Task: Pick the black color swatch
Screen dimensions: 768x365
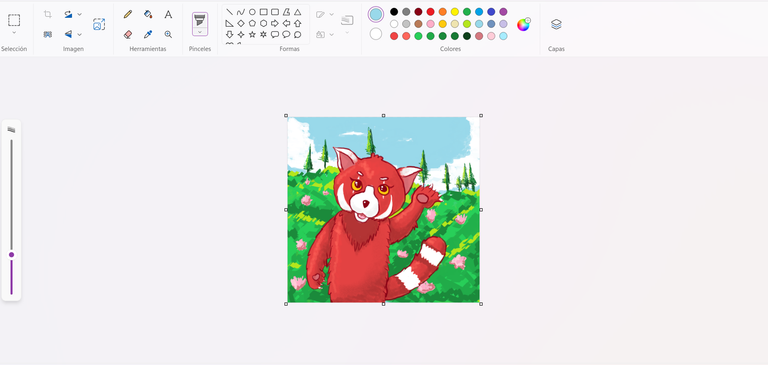Action: pos(394,12)
